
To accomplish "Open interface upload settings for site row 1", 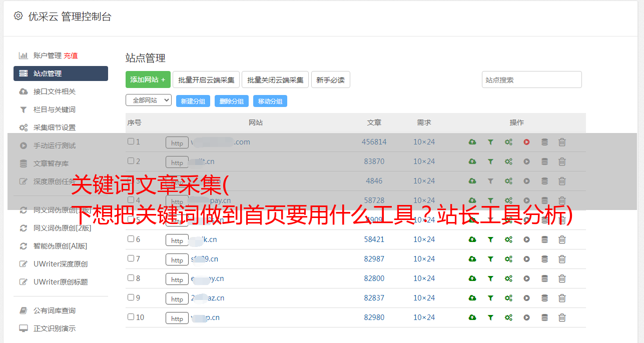I will [472, 142].
